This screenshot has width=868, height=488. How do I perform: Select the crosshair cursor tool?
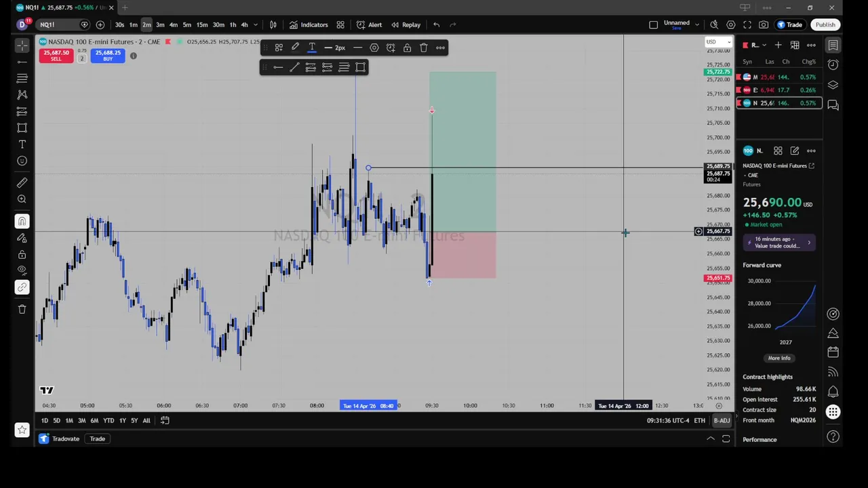coord(22,45)
